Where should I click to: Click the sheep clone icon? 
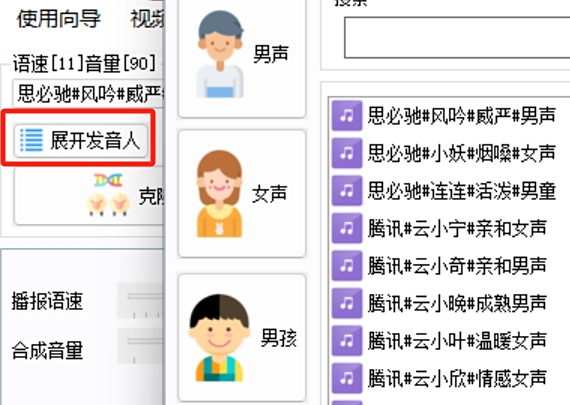pos(108,195)
